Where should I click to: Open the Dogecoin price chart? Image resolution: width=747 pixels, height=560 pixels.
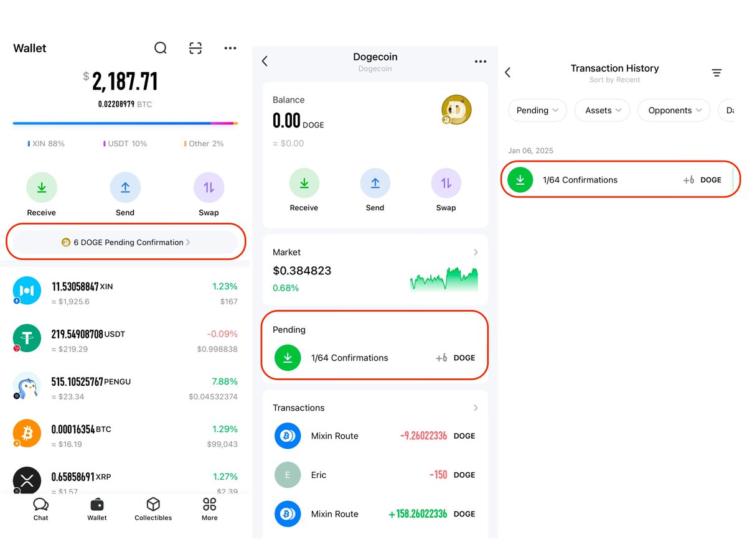[x=444, y=279]
